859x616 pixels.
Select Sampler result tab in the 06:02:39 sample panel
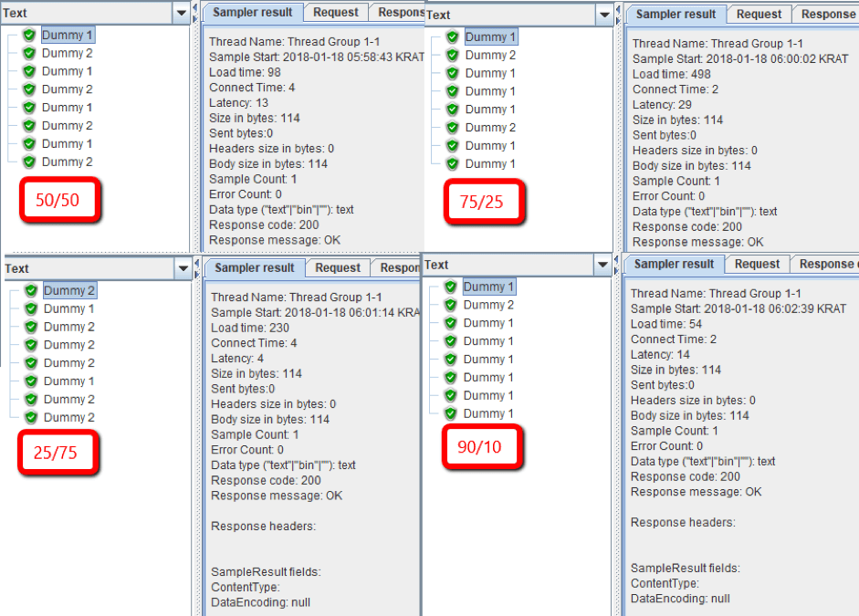point(675,264)
